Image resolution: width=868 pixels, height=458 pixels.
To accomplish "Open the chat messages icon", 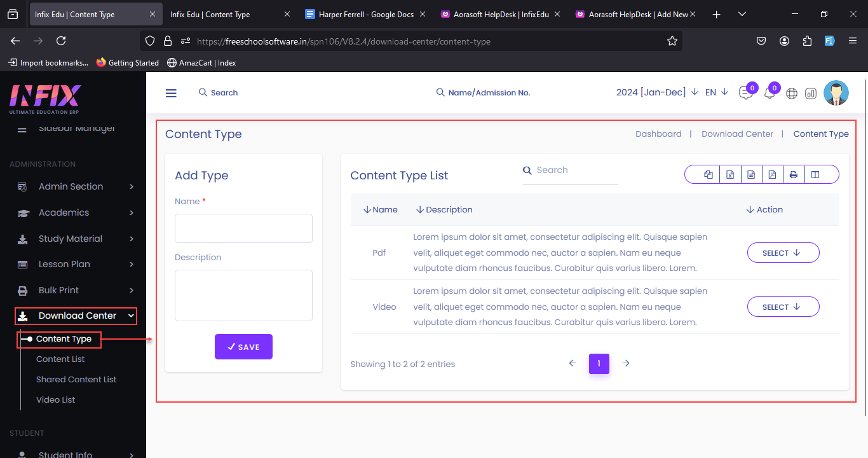I will click(746, 93).
